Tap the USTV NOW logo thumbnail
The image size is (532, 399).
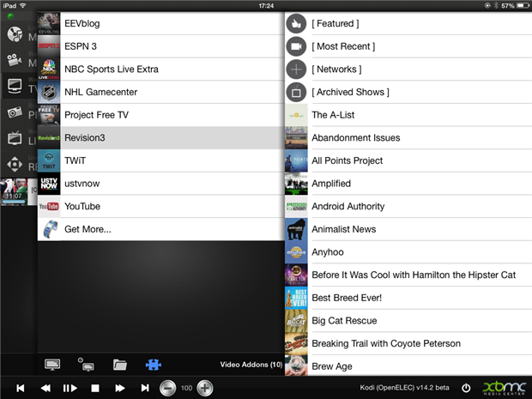click(49, 184)
